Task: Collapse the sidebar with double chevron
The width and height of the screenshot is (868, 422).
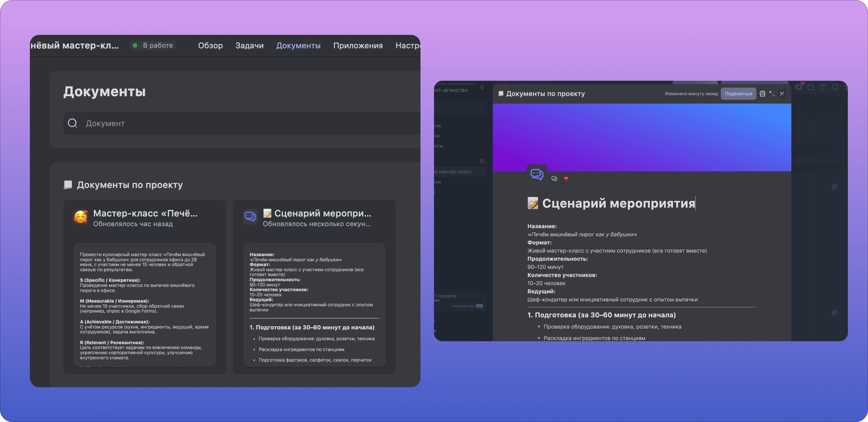Action: click(482, 87)
